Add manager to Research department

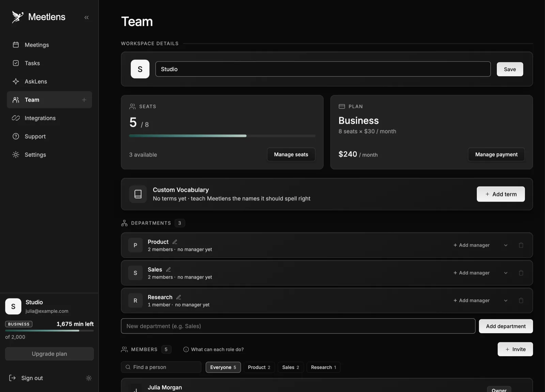(x=471, y=300)
